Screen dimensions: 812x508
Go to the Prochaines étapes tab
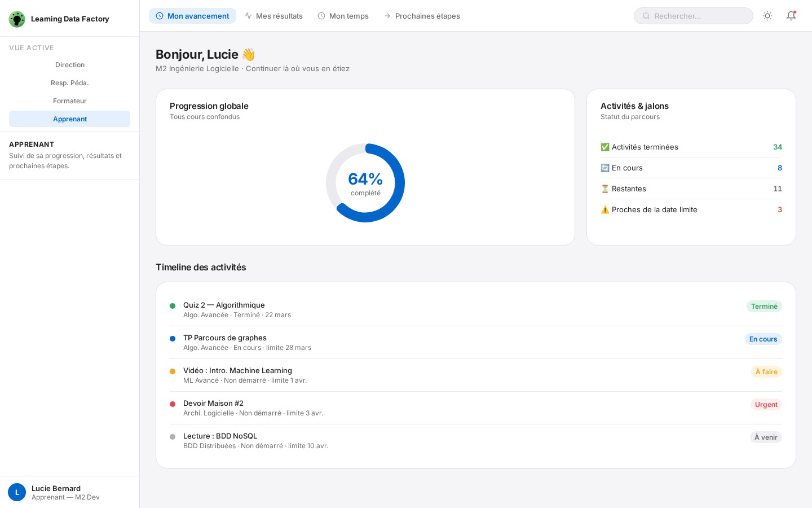point(422,16)
